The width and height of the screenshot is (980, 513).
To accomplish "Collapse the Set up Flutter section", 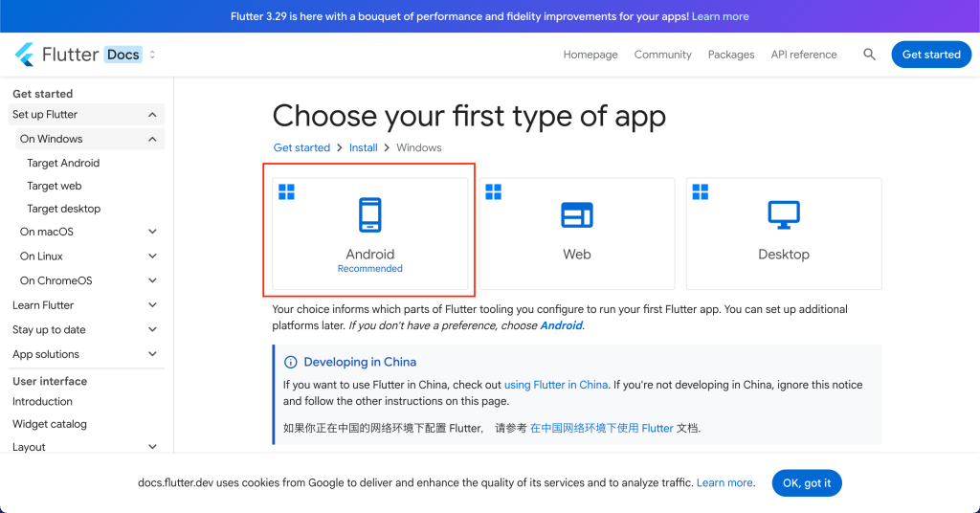I will (152, 115).
